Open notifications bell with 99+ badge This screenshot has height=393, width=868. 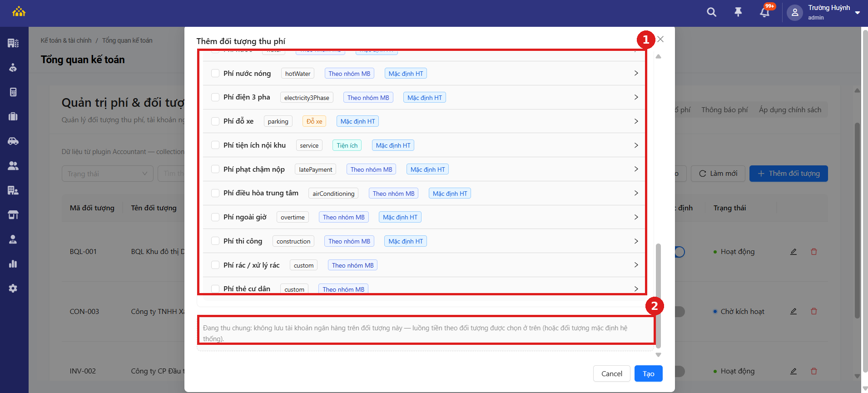pyautogui.click(x=765, y=12)
